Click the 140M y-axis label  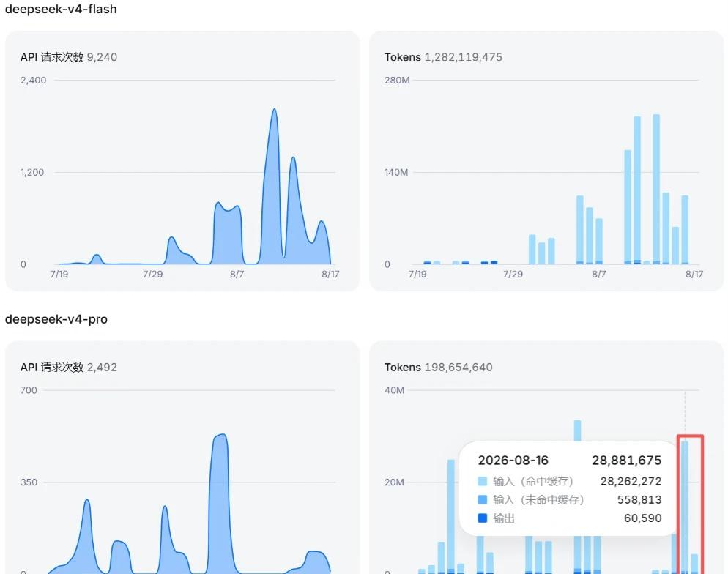pos(396,172)
